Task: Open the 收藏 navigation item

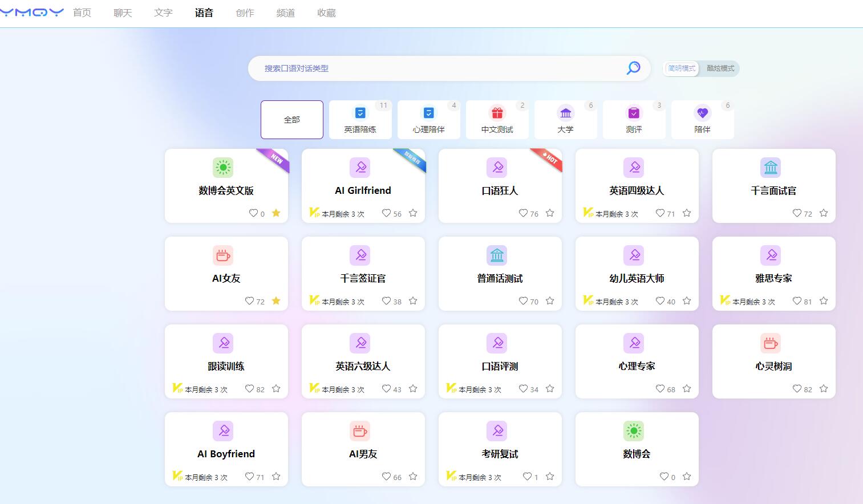Action: tap(326, 13)
